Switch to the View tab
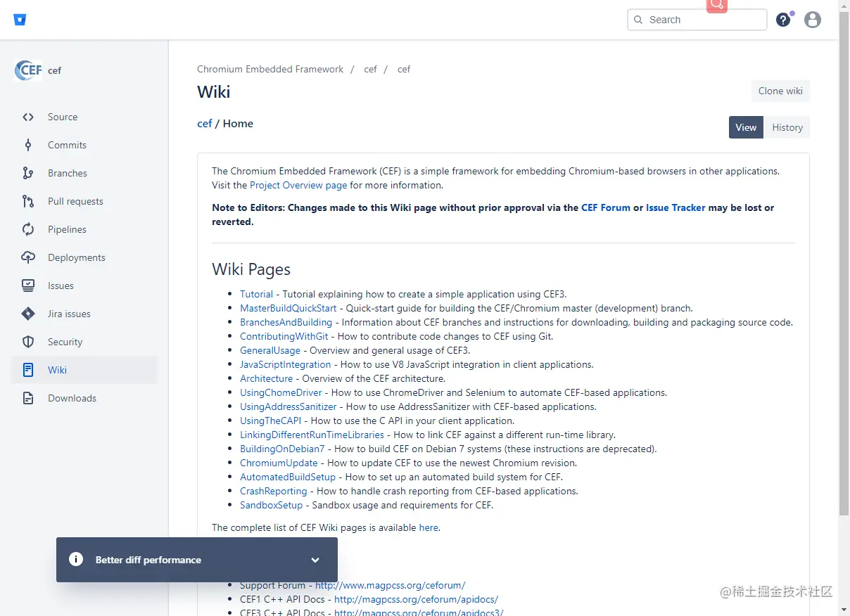Viewport: 850px width, 616px height. (746, 127)
